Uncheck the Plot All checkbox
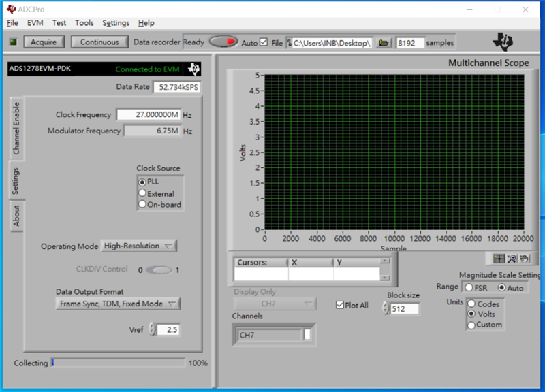The height and width of the screenshot is (392, 545). [x=341, y=305]
